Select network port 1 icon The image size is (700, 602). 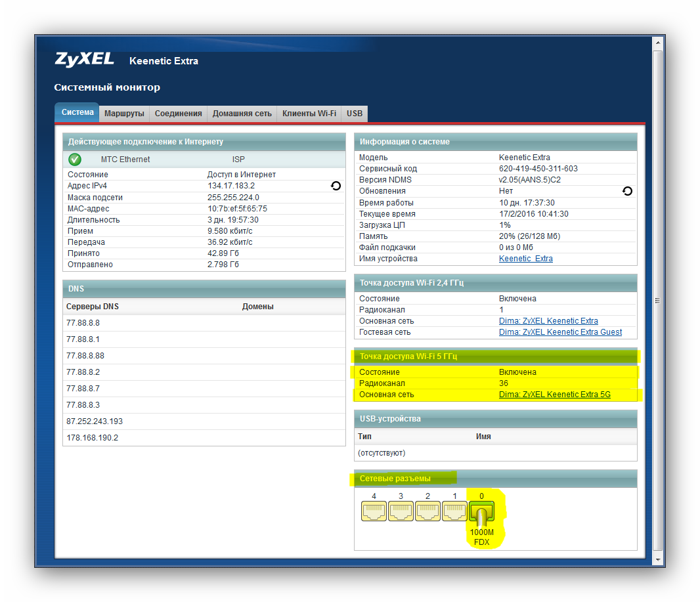tap(454, 511)
